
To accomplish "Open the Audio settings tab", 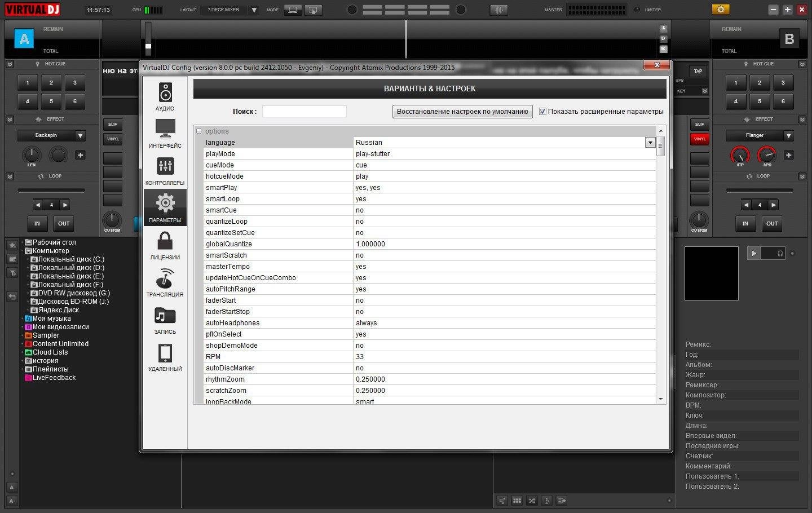I will (x=165, y=96).
